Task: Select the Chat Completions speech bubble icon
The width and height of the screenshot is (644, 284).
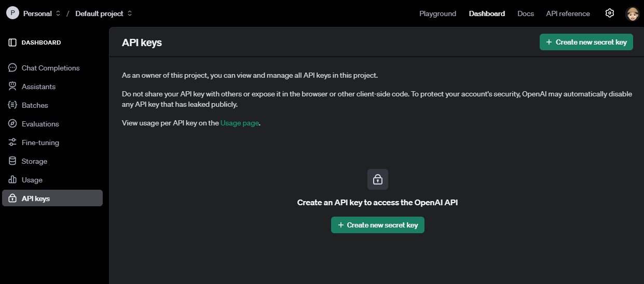Action: click(12, 68)
